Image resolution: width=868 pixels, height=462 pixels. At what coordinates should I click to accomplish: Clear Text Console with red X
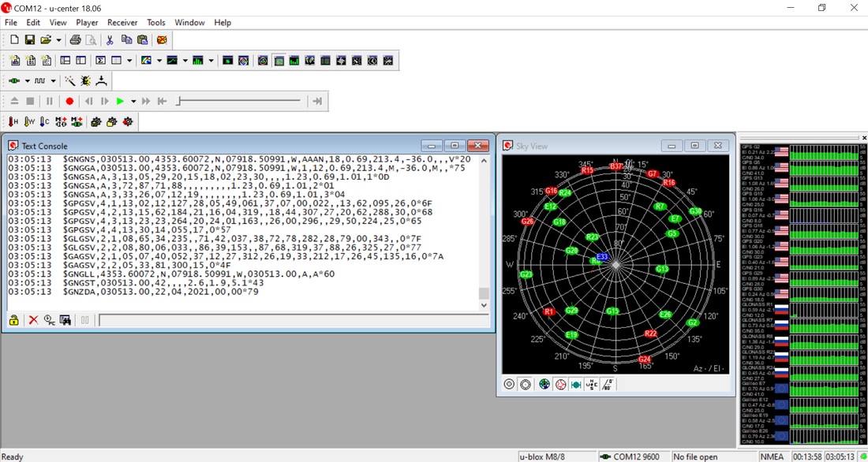(33, 320)
